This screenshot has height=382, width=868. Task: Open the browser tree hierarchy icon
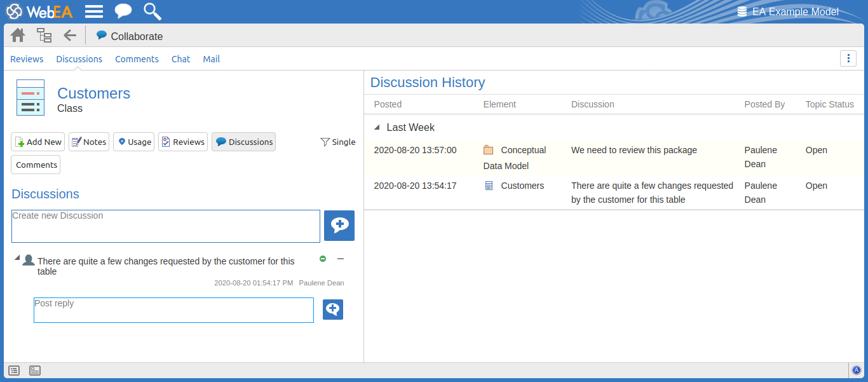click(x=44, y=36)
